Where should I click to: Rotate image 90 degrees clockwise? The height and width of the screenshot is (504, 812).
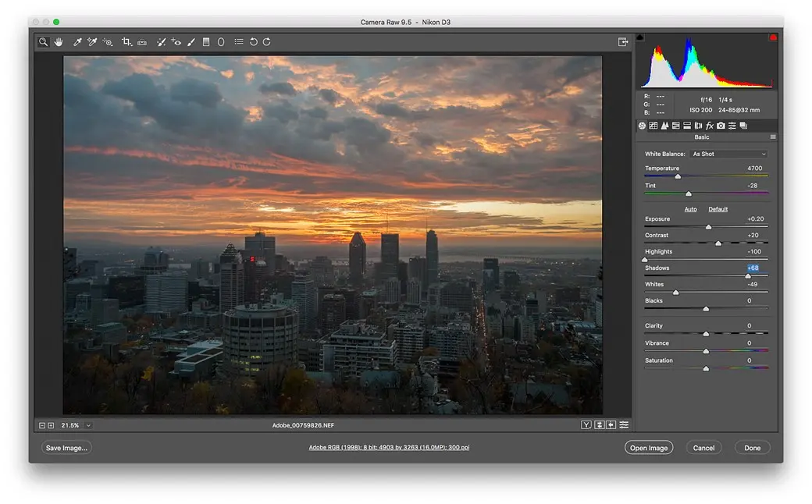pyautogui.click(x=267, y=42)
